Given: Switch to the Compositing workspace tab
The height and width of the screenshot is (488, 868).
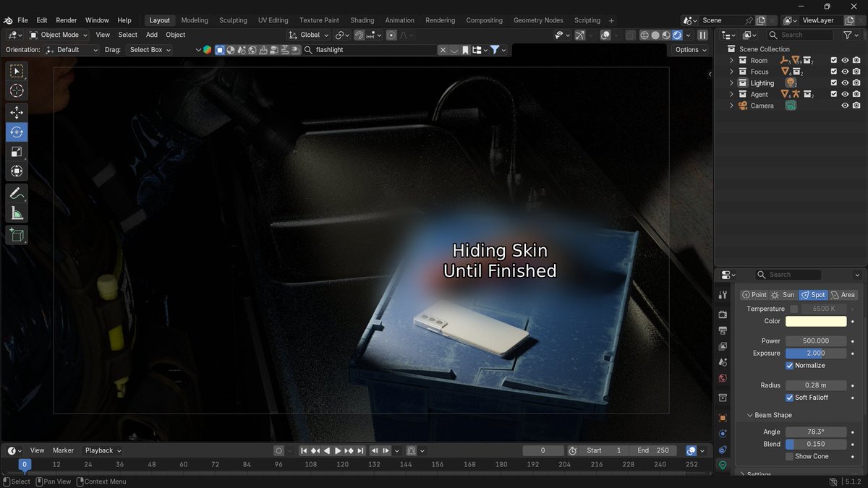Looking at the screenshot, I should [x=485, y=20].
